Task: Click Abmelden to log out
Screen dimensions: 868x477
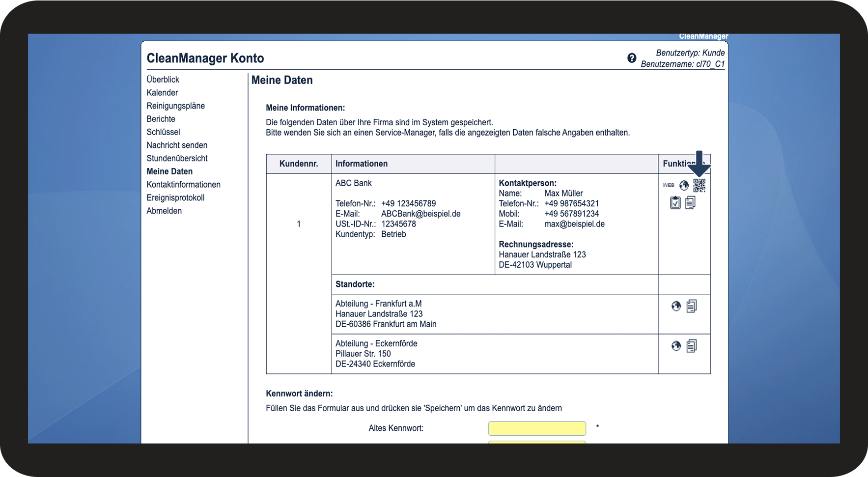Action: click(x=164, y=211)
